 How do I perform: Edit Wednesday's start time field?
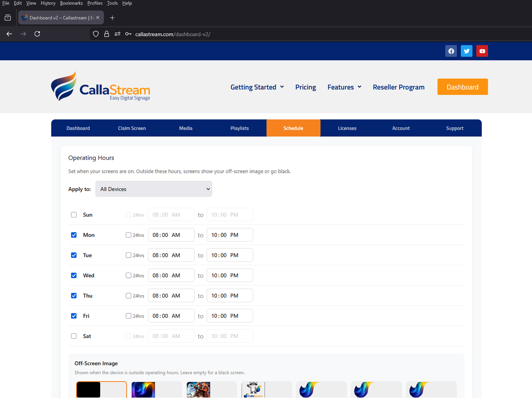coord(171,275)
